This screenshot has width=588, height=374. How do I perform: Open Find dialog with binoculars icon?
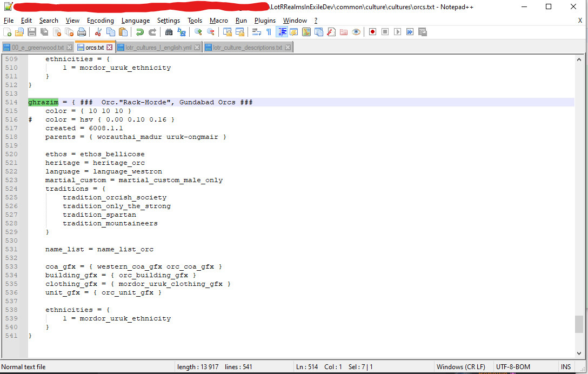(x=169, y=32)
